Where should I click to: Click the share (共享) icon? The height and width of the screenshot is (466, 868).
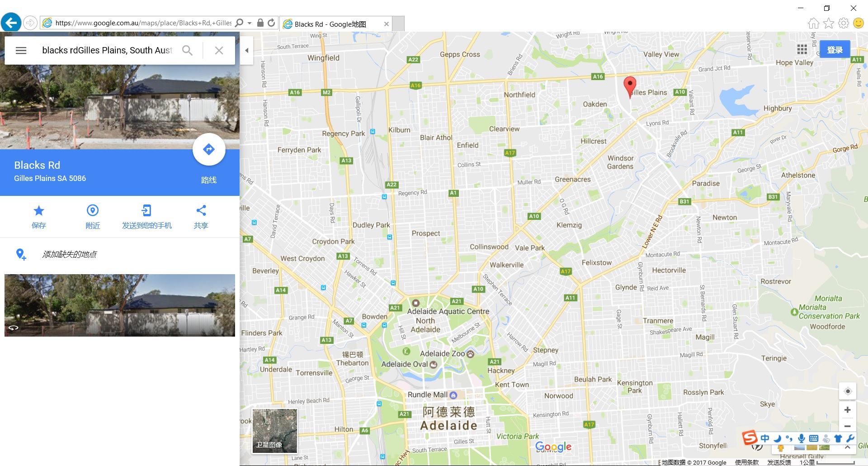(201, 211)
